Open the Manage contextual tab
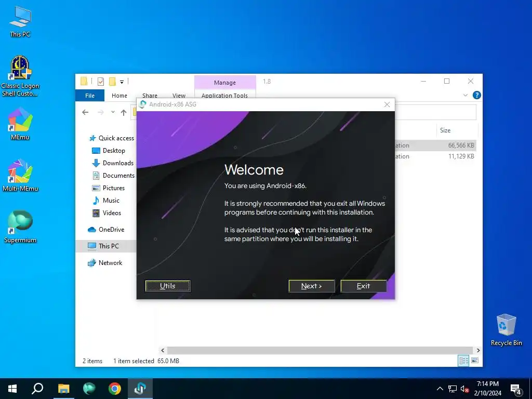The image size is (532, 399). [224, 83]
